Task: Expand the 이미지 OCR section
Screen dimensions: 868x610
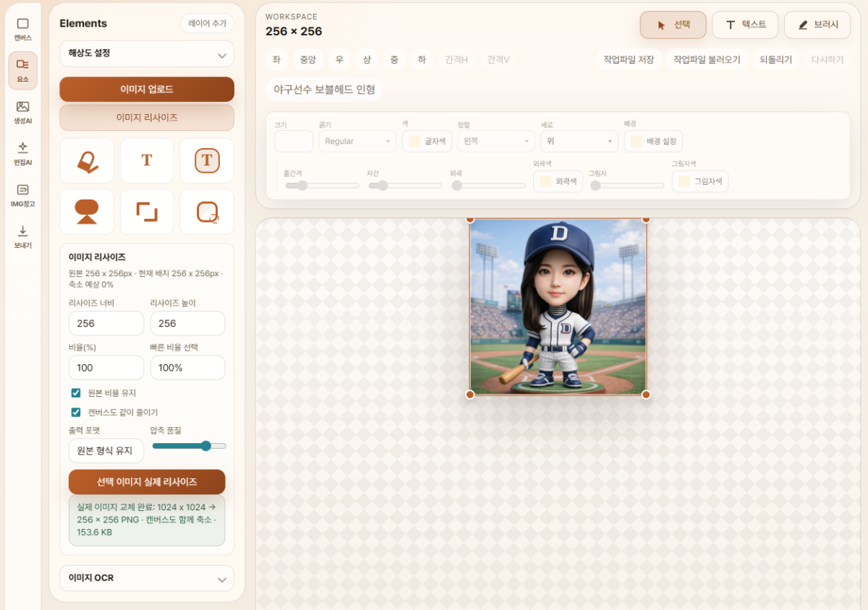Action: pyautogui.click(x=147, y=578)
